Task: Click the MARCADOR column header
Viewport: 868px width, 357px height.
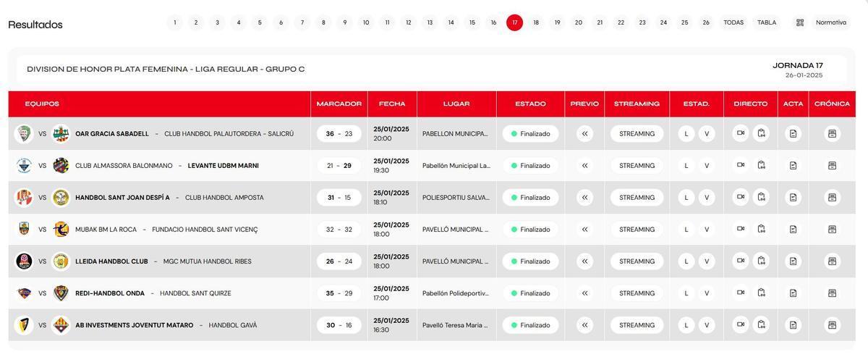Action: point(339,104)
